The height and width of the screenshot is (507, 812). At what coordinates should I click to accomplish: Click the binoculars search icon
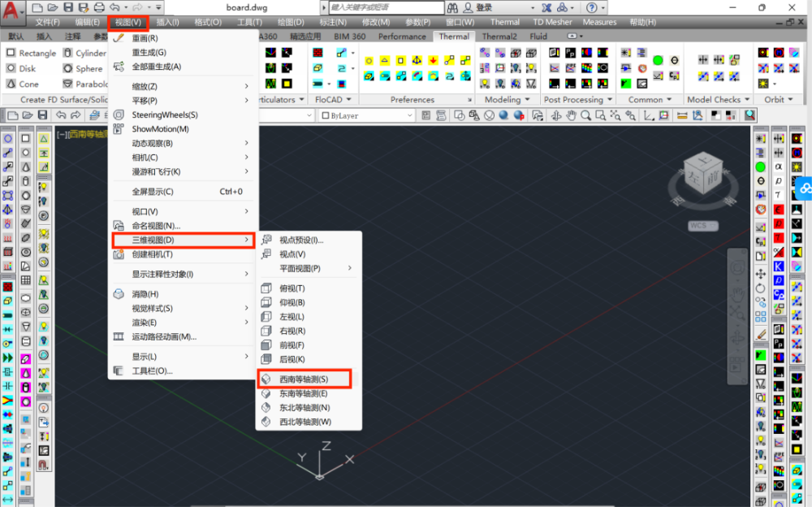(x=452, y=7)
